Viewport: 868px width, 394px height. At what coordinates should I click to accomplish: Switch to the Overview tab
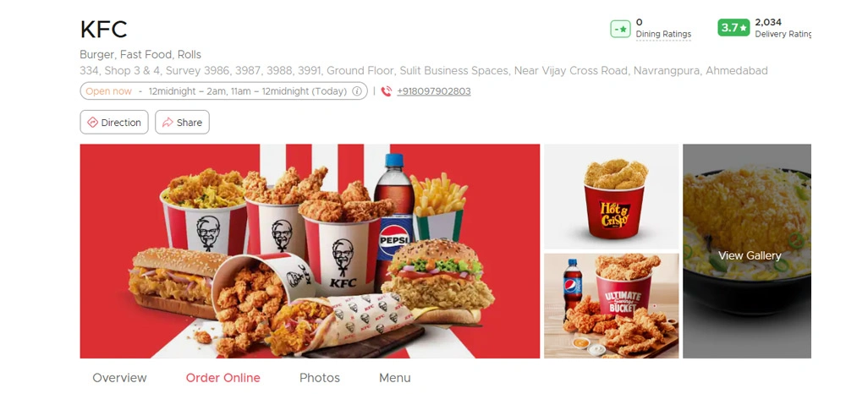(x=119, y=378)
